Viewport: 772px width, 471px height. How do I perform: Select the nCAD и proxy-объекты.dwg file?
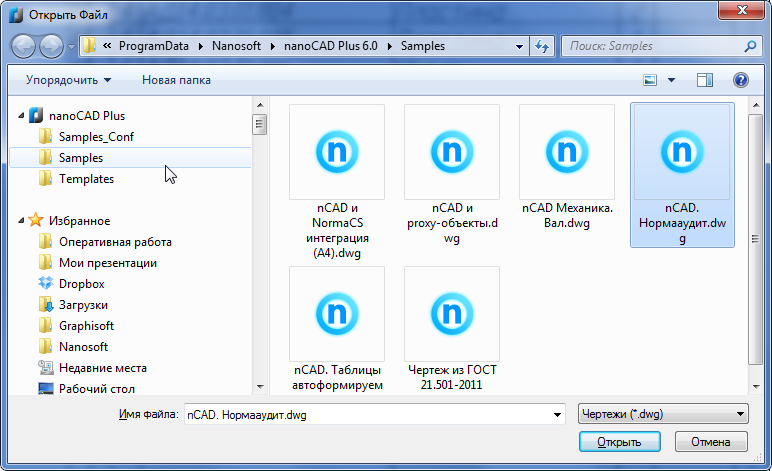(x=452, y=175)
